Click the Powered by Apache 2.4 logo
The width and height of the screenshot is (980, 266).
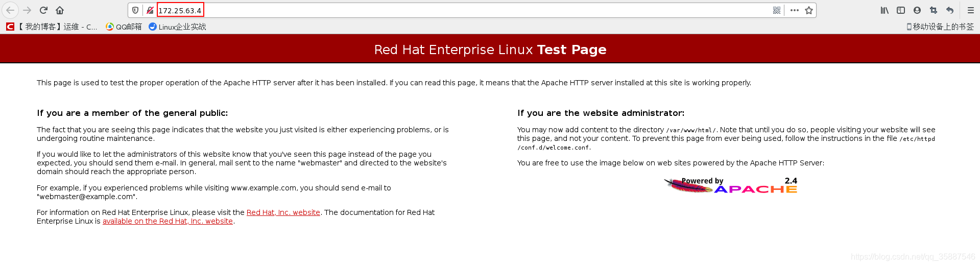[x=730, y=185]
